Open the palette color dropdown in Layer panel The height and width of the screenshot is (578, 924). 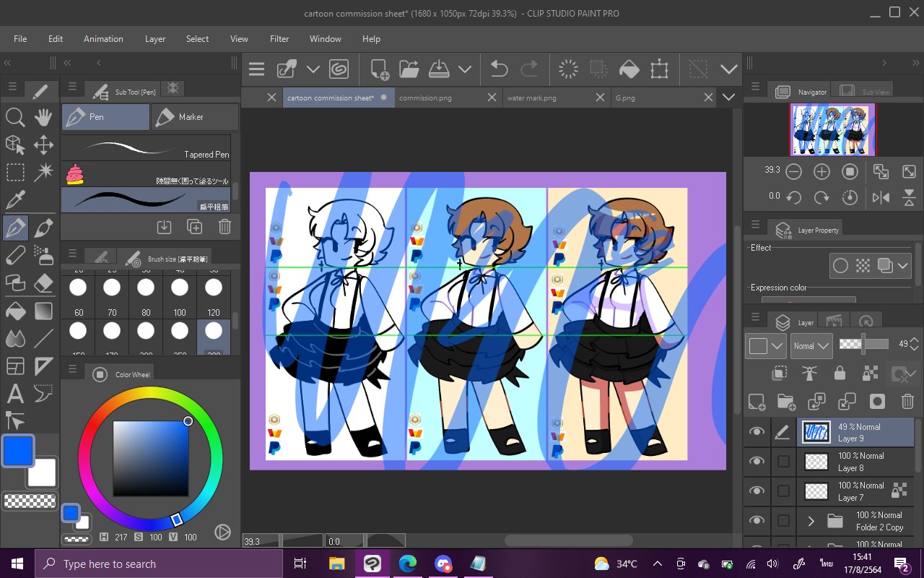[x=766, y=346]
